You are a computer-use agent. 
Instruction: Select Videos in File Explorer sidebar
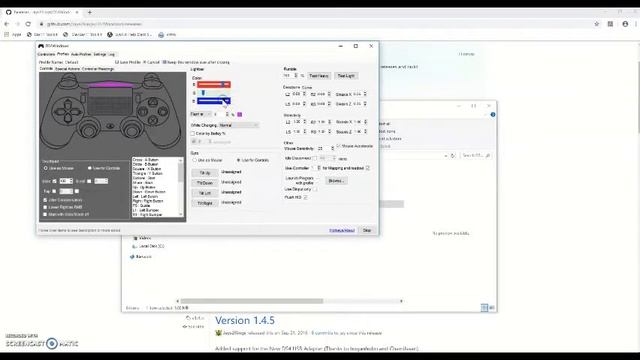(142, 238)
